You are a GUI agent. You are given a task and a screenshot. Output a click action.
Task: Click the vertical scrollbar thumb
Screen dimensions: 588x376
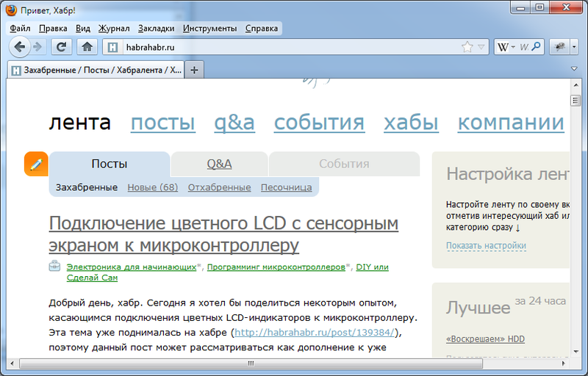point(576,101)
